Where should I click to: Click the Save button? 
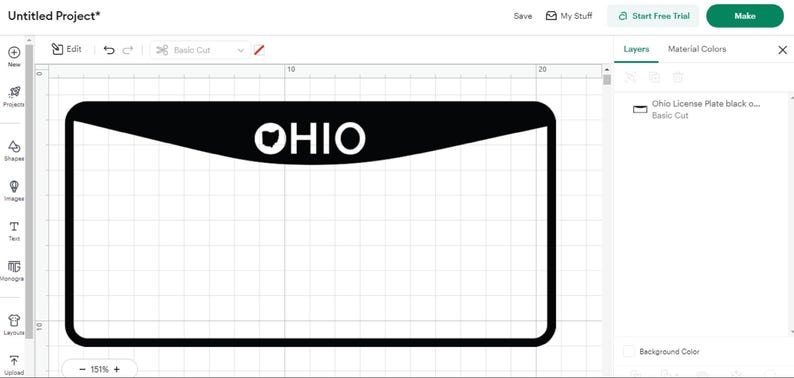pos(523,16)
